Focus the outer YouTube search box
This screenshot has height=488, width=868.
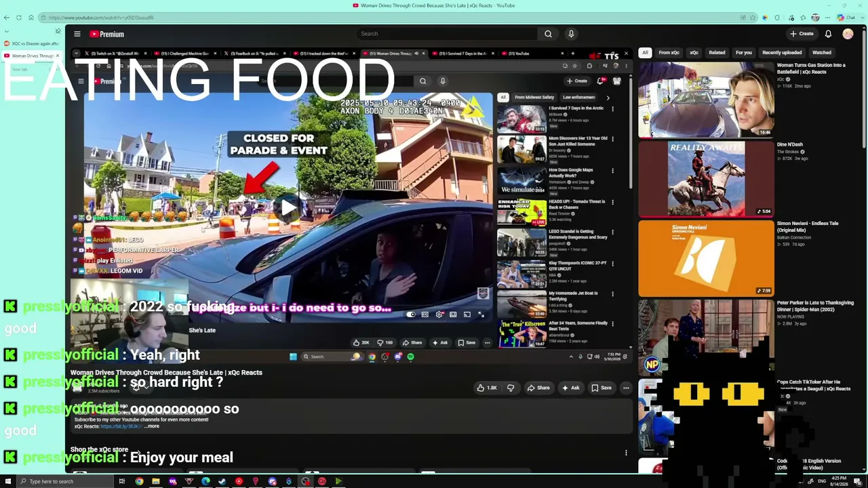click(448, 34)
